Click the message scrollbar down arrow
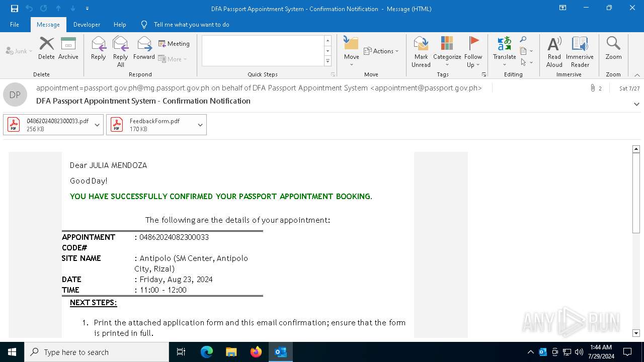 (636, 333)
